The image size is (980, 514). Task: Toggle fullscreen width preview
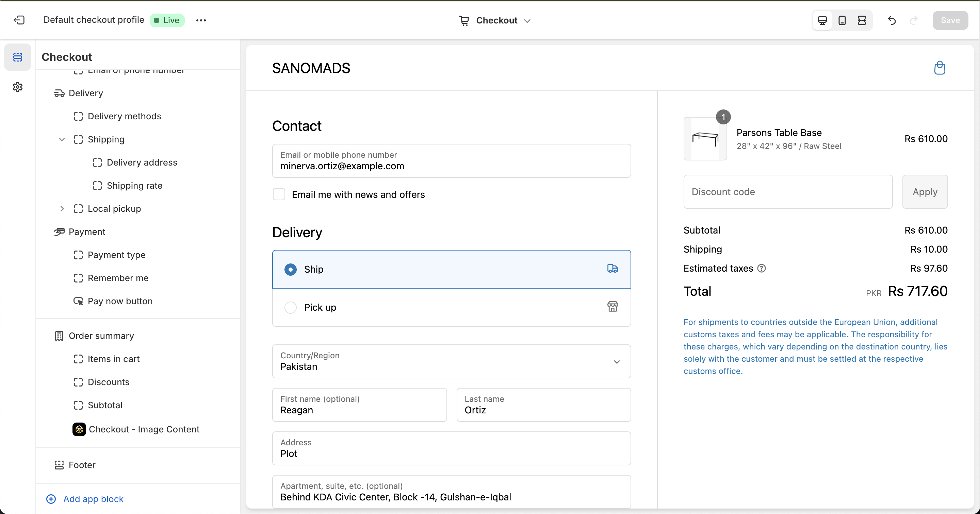point(862,20)
